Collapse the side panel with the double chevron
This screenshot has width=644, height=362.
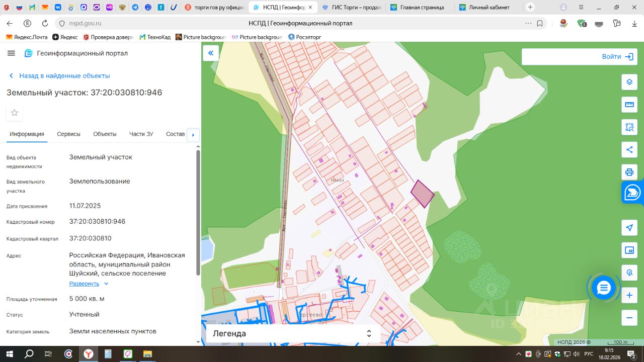click(211, 53)
